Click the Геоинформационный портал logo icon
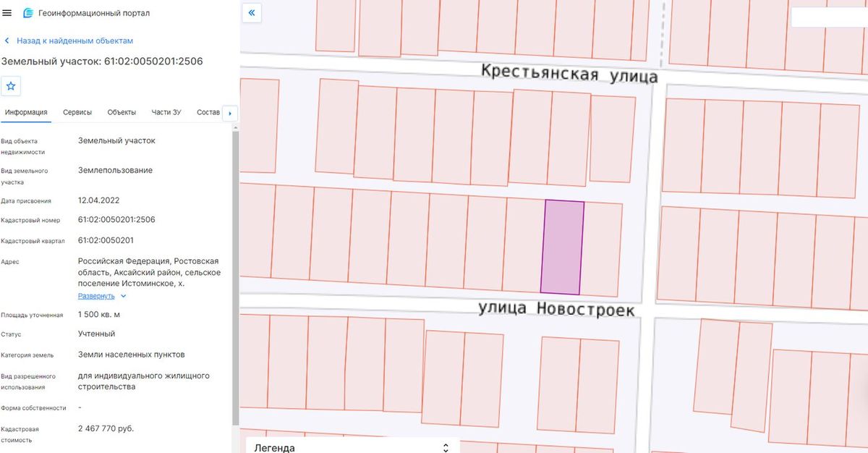868x453 pixels. pyautogui.click(x=28, y=13)
